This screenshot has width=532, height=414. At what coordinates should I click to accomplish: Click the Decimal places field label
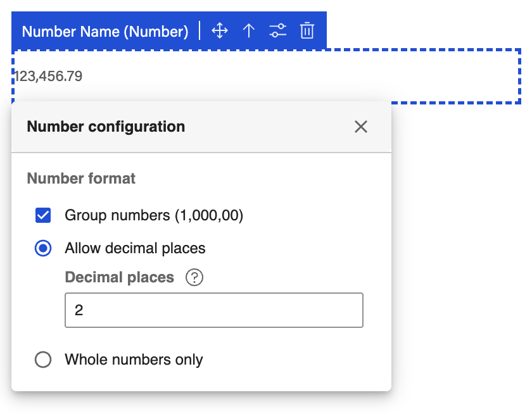click(119, 278)
